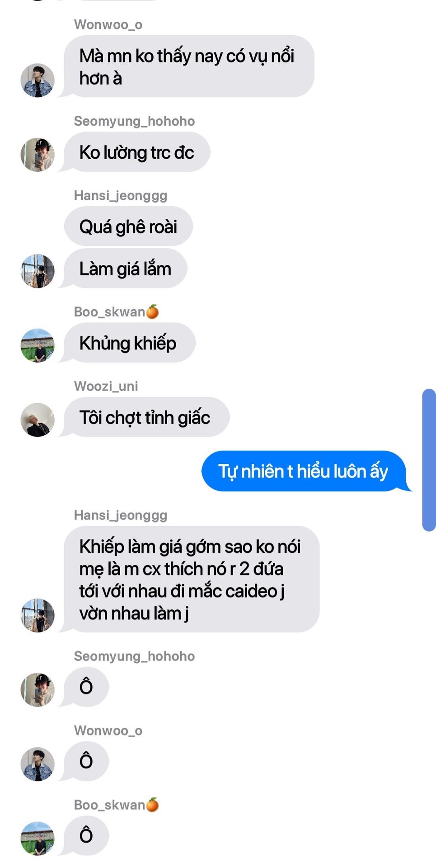Tap the "Mà mn ko thấy nay có vụ nổi hơn à" bubble
The image size is (436, 868).
189,66
